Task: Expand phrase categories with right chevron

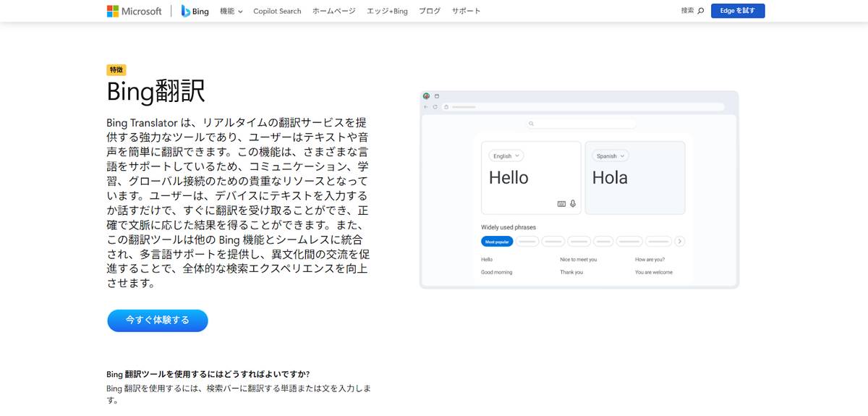Action: click(x=679, y=241)
